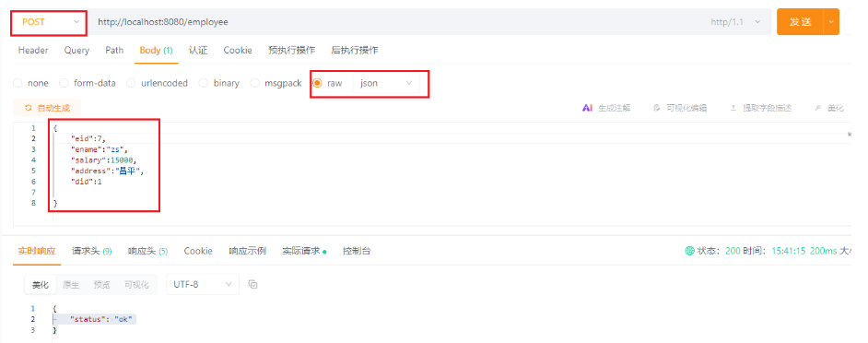Click the 200 status code value

[x=733, y=251]
